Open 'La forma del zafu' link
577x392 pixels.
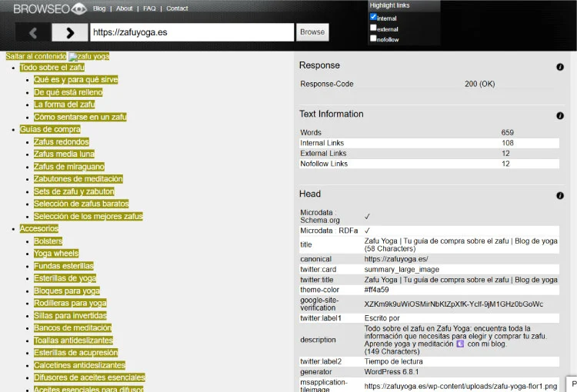(65, 105)
